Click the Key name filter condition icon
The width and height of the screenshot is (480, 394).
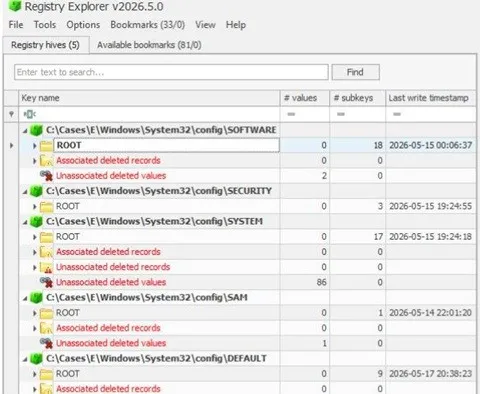tap(29, 114)
